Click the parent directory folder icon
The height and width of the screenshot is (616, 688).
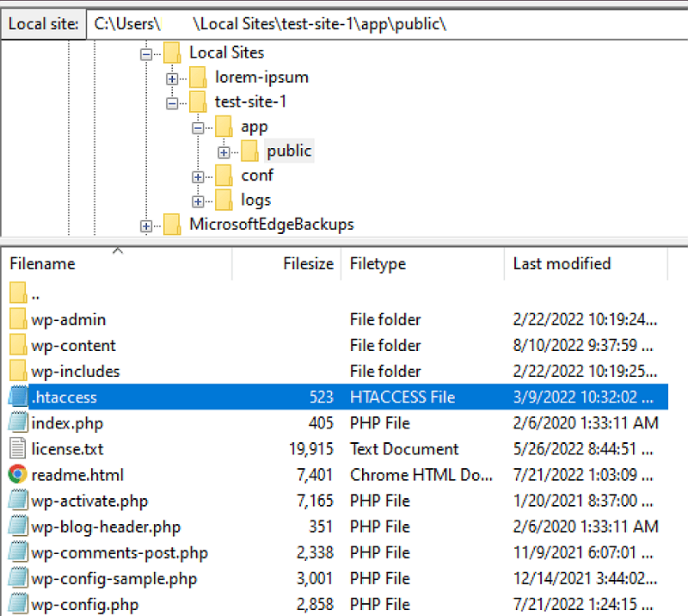[x=18, y=293]
